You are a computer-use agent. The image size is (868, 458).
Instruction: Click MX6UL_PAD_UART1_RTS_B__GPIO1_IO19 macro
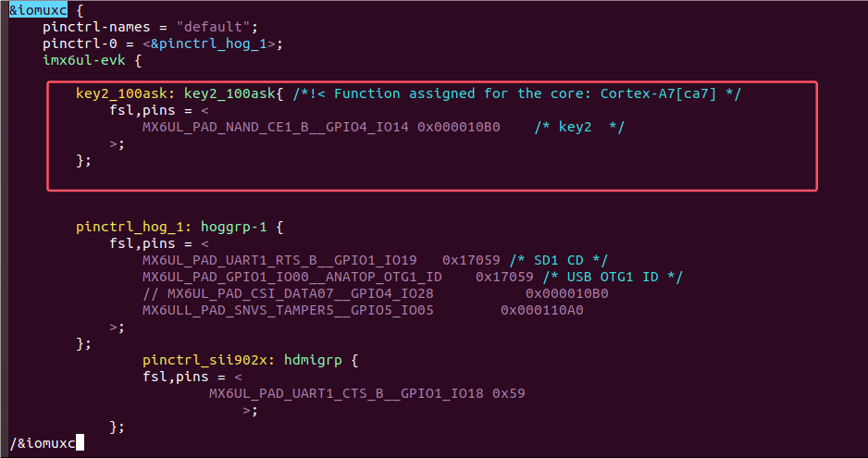(279, 260)
